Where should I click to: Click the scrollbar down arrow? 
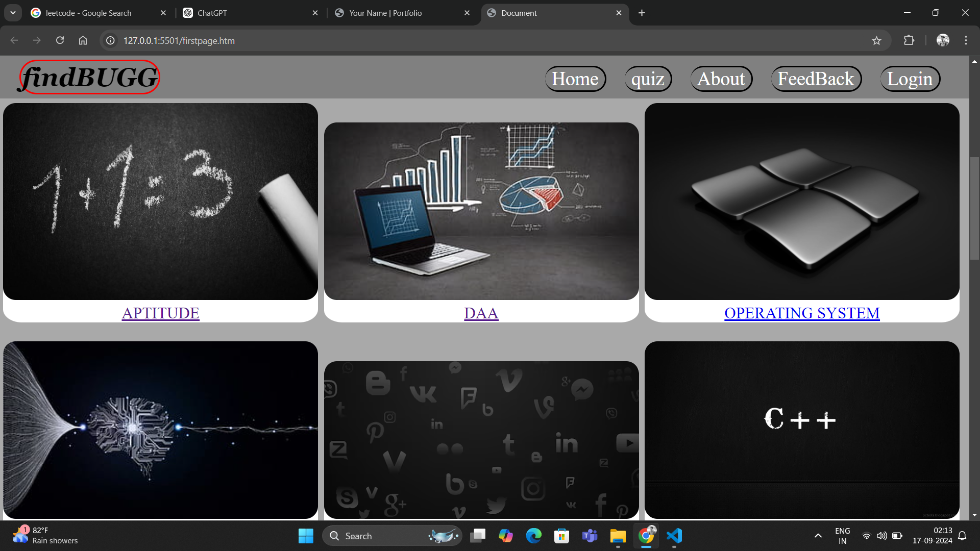point(974,515)
